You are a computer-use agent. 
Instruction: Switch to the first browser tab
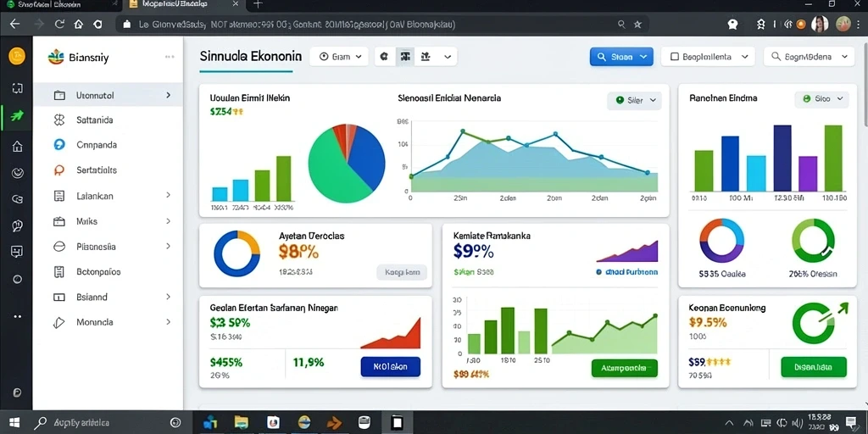58,4
